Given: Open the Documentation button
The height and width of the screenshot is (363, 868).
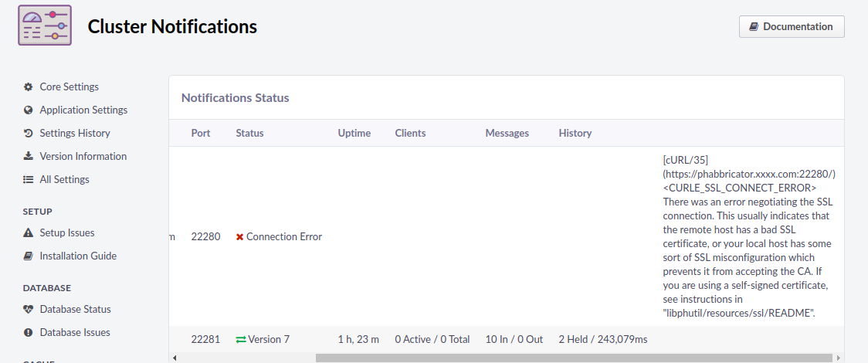Looking at the screenshot, I should [x=792, y=26].
